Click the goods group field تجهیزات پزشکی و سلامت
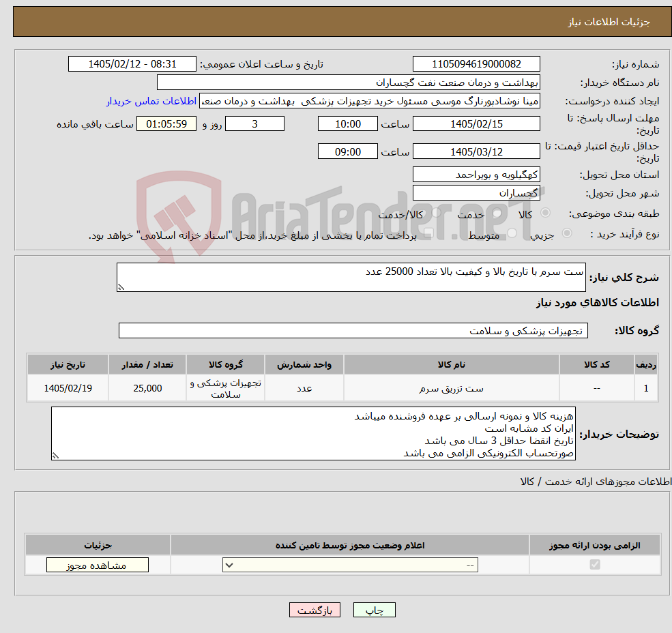This screenshot has width=672, height=633. click(x=353, y=330)
